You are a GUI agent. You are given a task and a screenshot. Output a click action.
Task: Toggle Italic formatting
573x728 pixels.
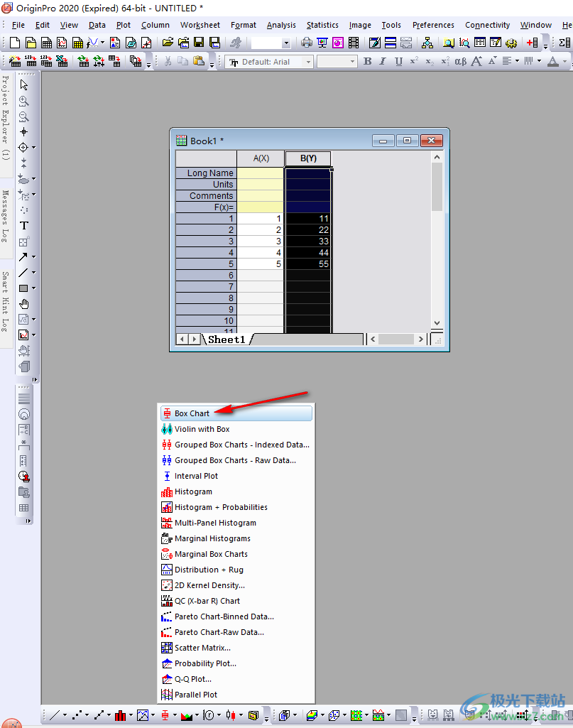tap(383, 61)
